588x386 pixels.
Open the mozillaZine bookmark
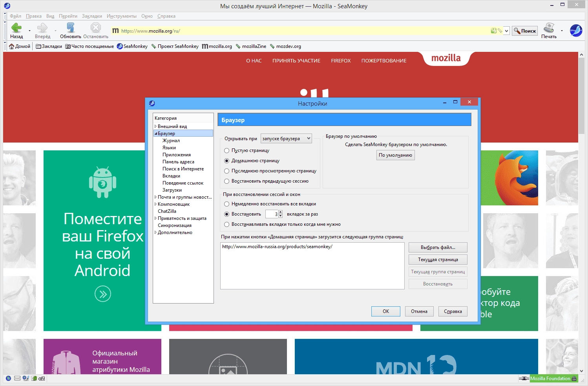(x=251, y=46)
